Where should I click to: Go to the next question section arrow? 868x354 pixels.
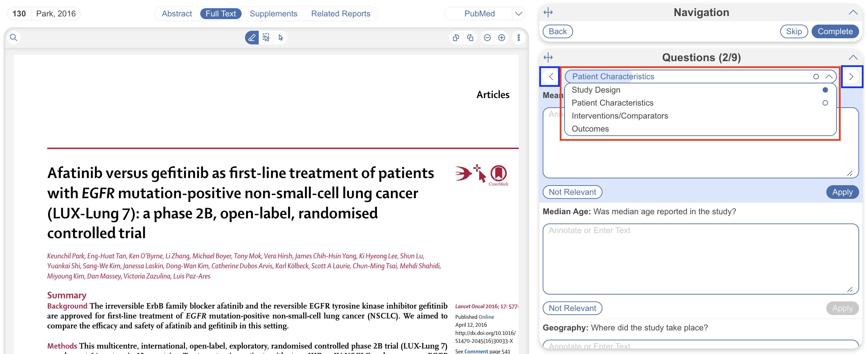tap(851, 77)
